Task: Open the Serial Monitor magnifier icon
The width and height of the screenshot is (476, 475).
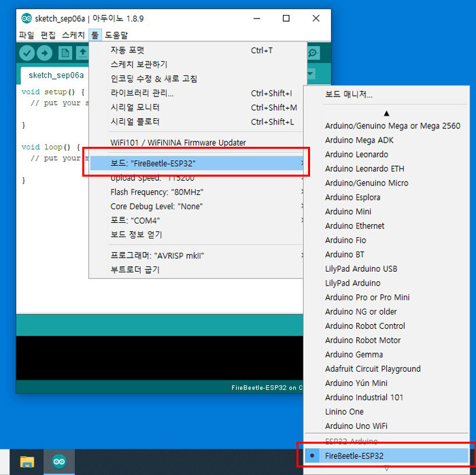Action: click(x=313, y=54)
